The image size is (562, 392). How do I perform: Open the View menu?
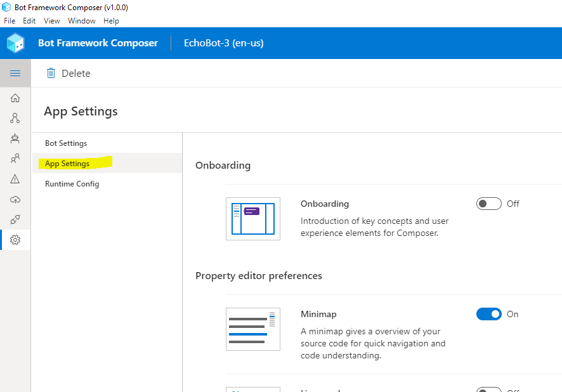51,20
